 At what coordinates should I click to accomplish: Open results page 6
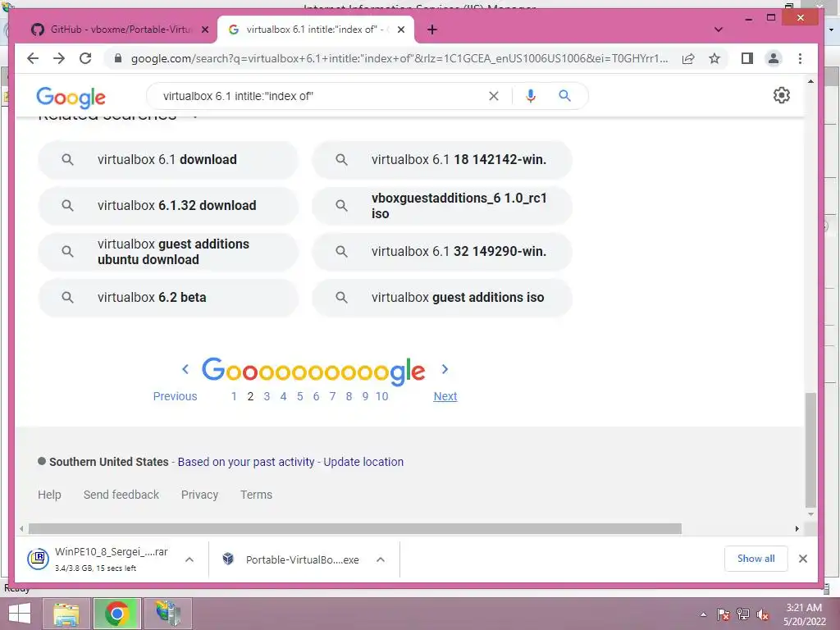(x=316, y=396)
